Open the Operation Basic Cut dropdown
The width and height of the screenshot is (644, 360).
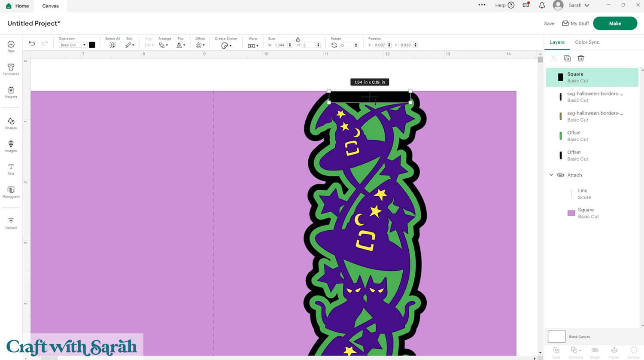click(73, 45)
